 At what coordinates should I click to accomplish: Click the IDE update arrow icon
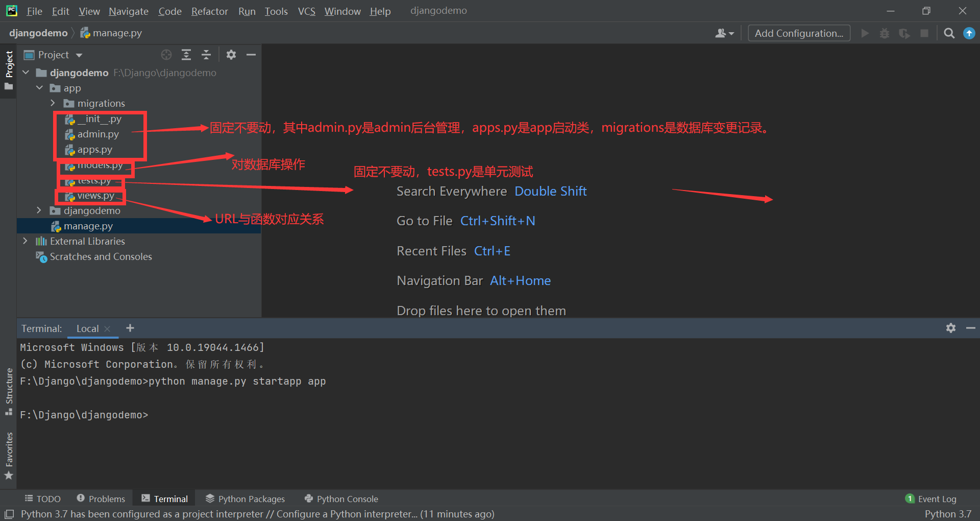969,33
